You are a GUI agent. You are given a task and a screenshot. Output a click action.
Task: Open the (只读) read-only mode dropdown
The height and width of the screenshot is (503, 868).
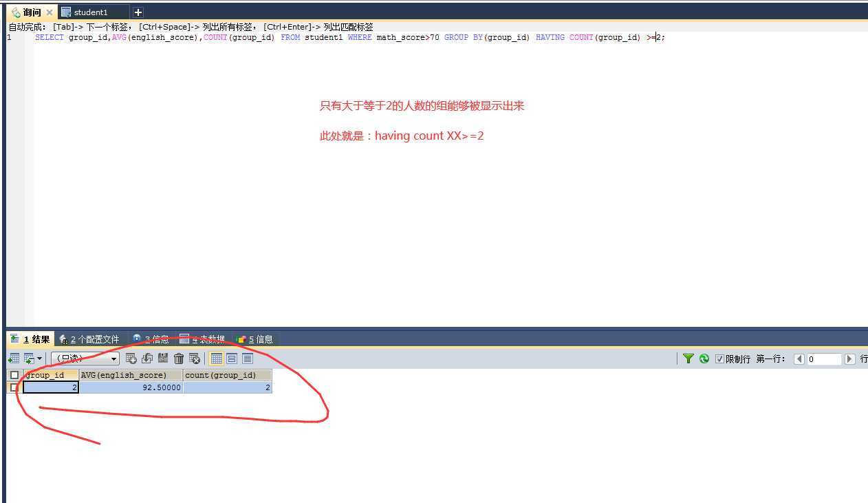point(85,358)
